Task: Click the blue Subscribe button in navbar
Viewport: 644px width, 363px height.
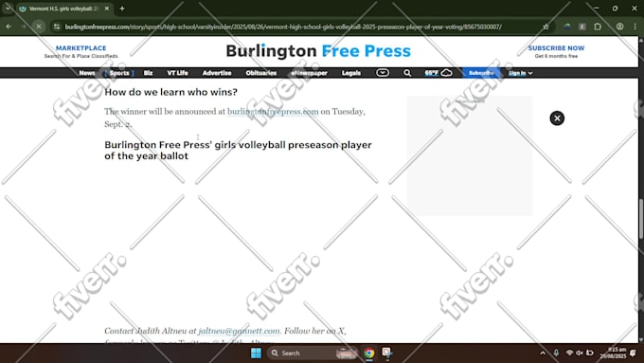Action: pyautogui.click(x=481, y=73)
